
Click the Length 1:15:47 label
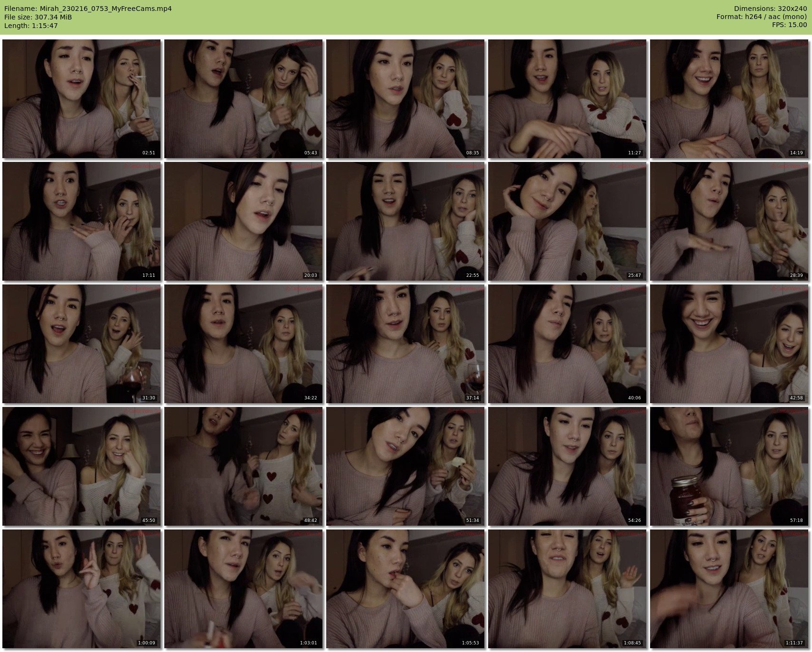point(31,26)
